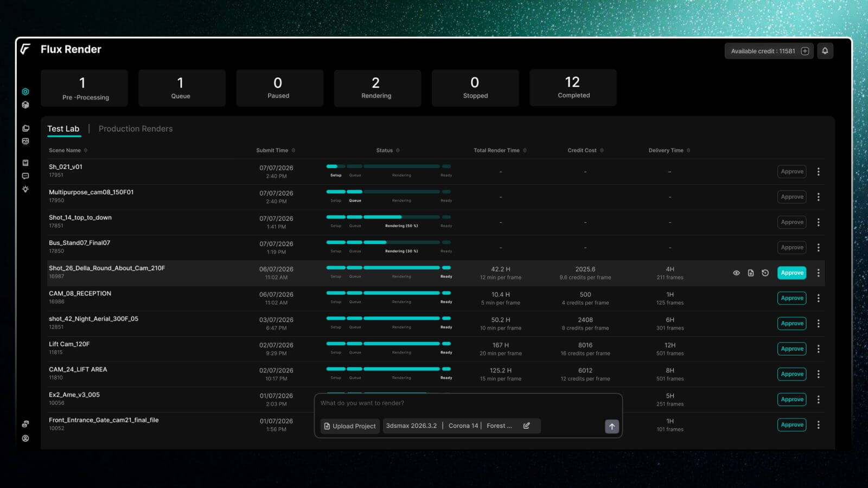The width and height of the screenshot is (868, 488).
Task: Open the image gallery icon in sidebar
Action: click(x=25, y=142)
